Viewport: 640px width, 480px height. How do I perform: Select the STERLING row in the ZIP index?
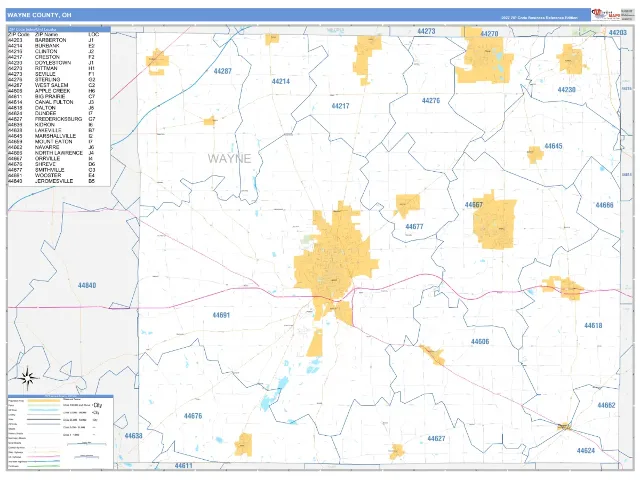pos(51,80)
